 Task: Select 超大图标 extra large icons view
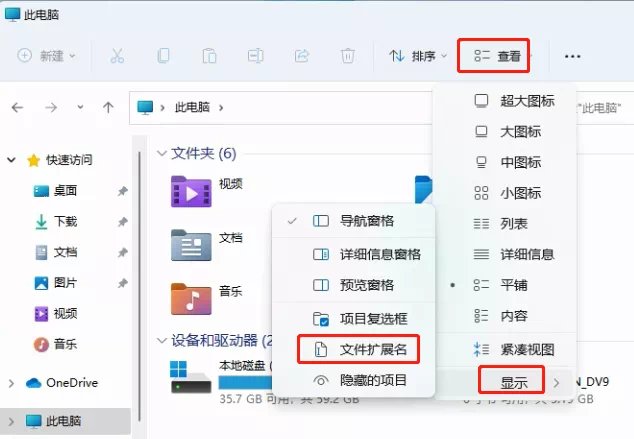(505, 101)
